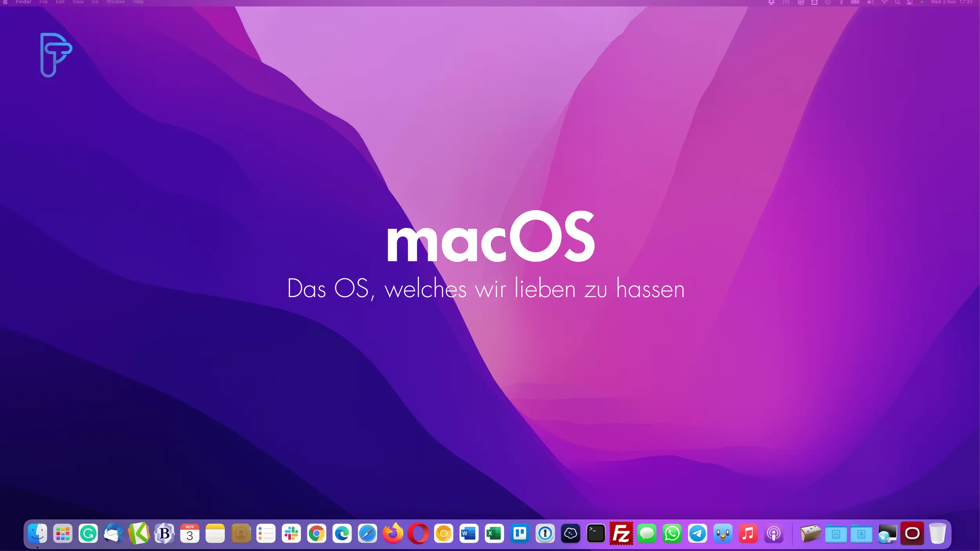This screenshot has width=980, height=551.
Task: Click the date and time Wed 3 Nov
Action: [x=951, y=2]
